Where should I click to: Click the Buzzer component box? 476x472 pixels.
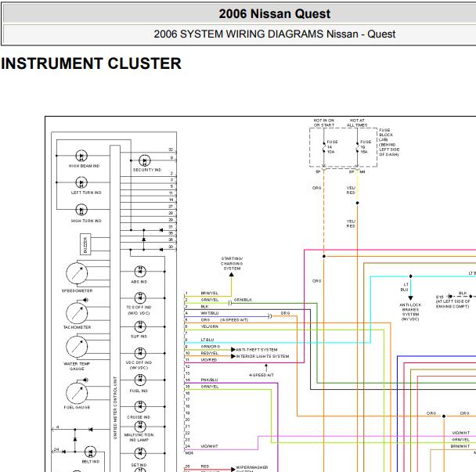coord(85,244)
